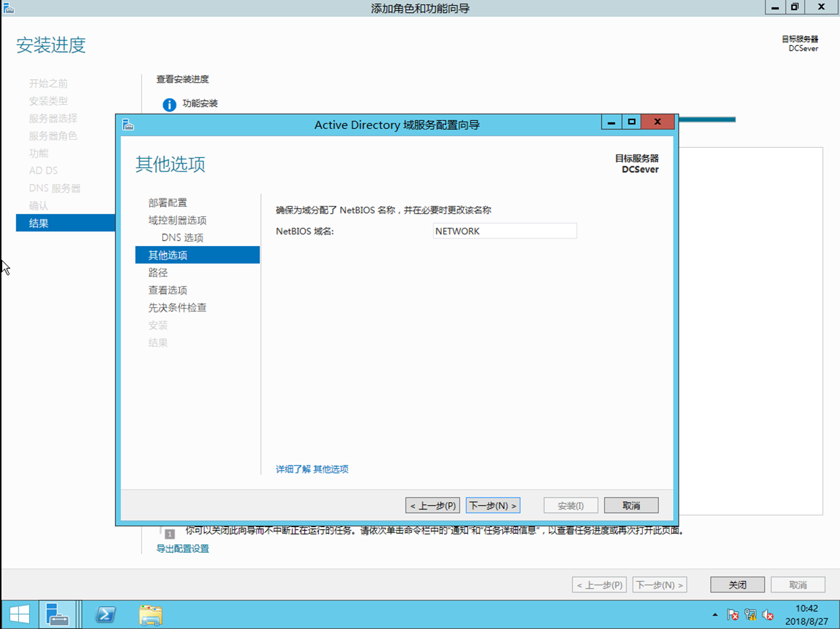
Task: Minimize the AD DS configuration wizard
Action: 611,122
